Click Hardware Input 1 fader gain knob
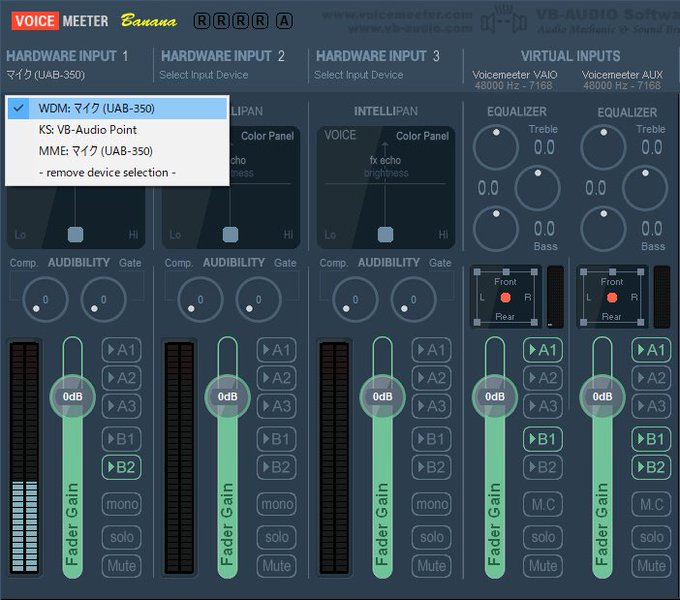 (x=72, y=397)
